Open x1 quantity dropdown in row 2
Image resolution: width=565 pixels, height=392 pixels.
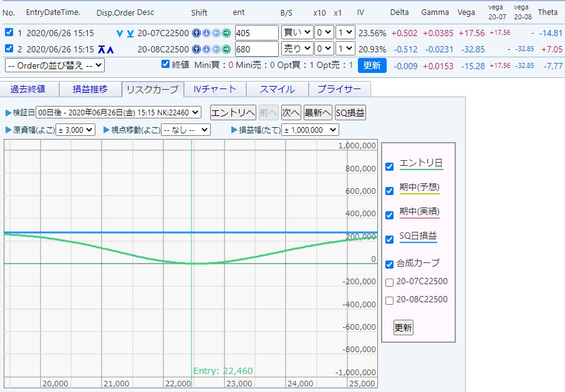tap(345, 49)
